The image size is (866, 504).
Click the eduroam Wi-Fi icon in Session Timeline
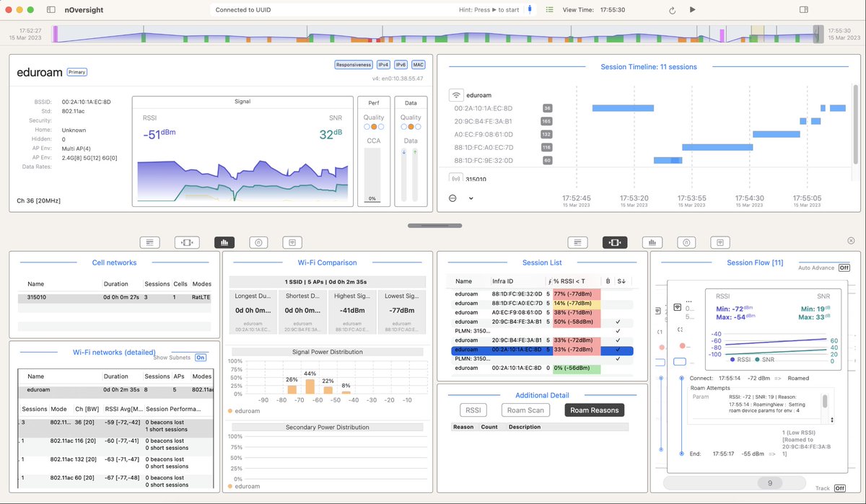coord(455,94)
